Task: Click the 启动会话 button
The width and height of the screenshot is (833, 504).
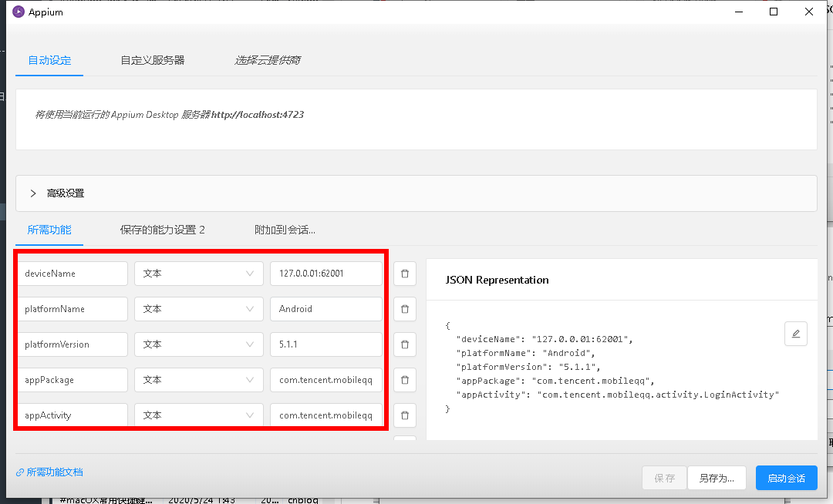Action: 786,478
